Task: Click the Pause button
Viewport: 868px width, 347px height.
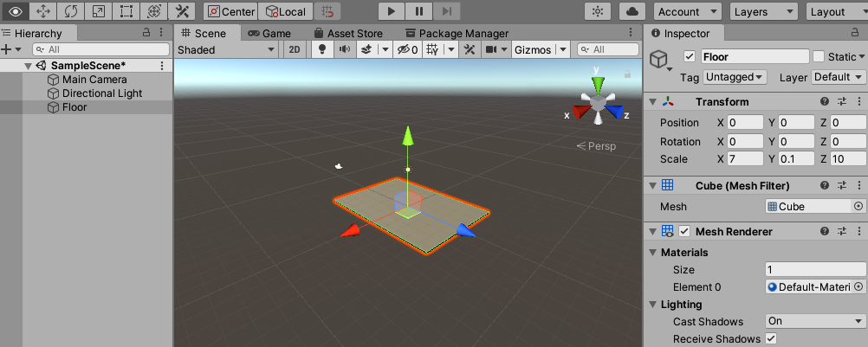Action: 419,11
